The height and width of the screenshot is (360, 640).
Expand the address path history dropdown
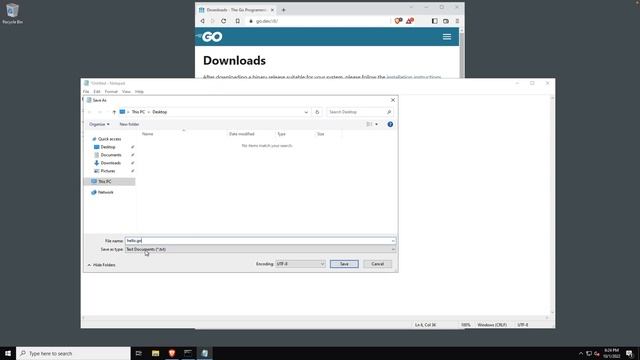(x=306, y=112)
